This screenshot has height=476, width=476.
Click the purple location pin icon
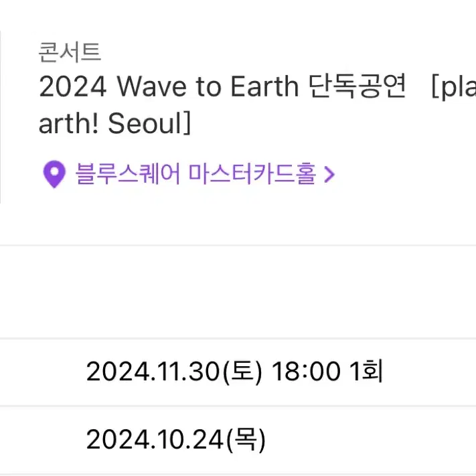54,174
